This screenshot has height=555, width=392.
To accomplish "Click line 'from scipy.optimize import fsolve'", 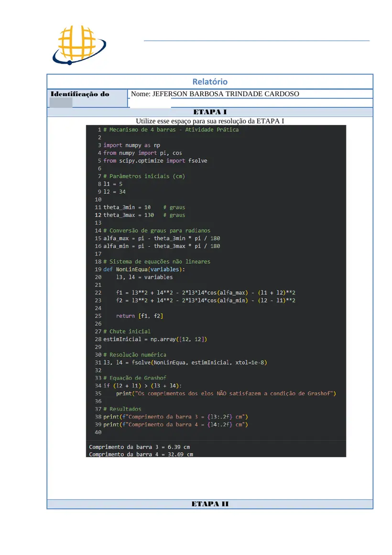I will pos(155,161).
